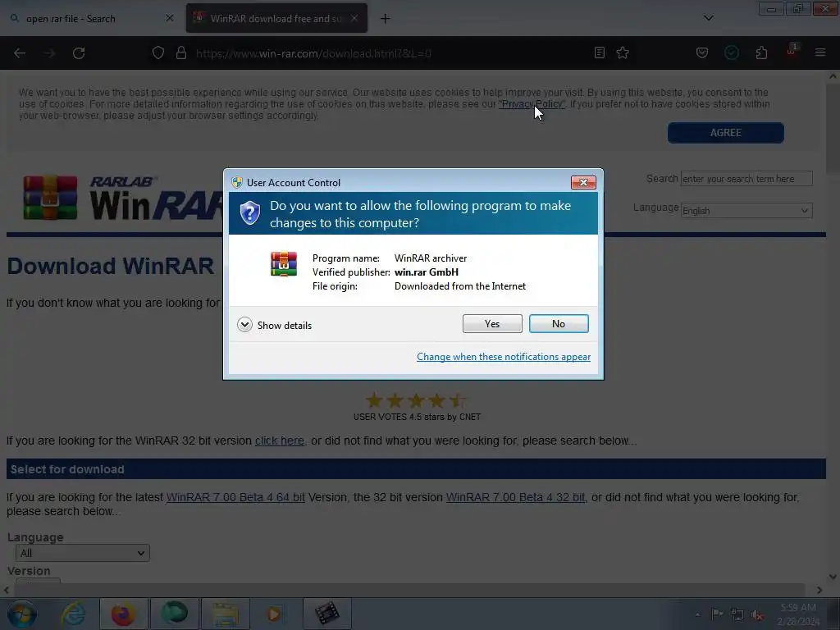The height and width of the screenshot is (630, 840).
Task: Click the site security padlock icon
Action: pyautogui.click(x=181, y=52)
